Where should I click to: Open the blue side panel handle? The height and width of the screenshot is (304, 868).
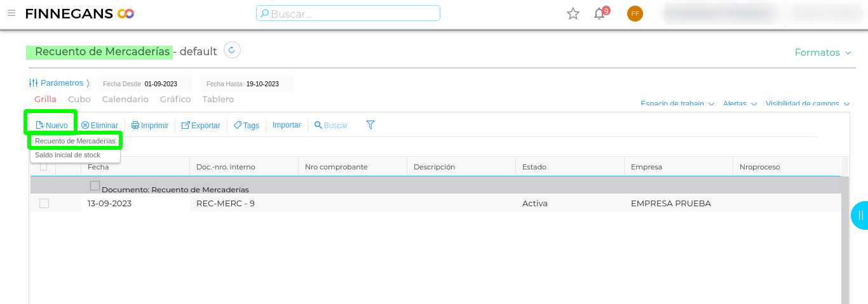[x=860, y=215]
